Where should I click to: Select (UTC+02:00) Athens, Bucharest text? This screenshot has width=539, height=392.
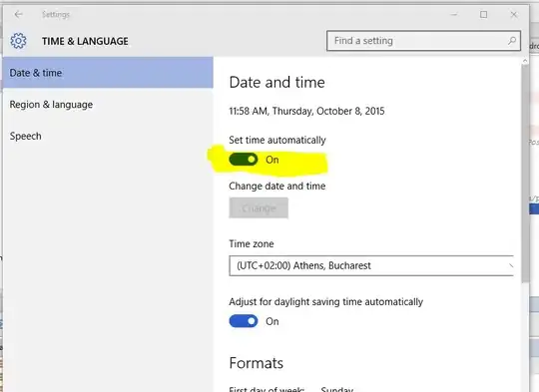click(303, 265)
